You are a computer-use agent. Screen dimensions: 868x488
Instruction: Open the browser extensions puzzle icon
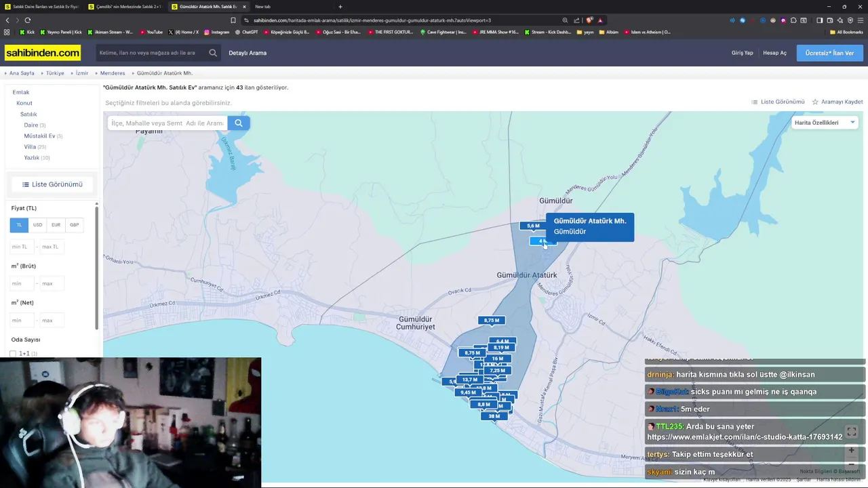[x=793, y=20]
